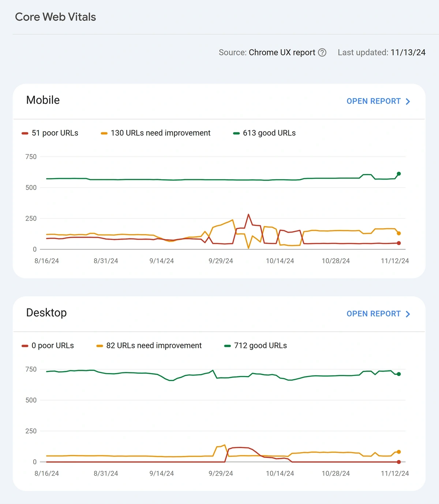
Task: Click the Chrome UX report help icon
Action: tap(322, 52)
